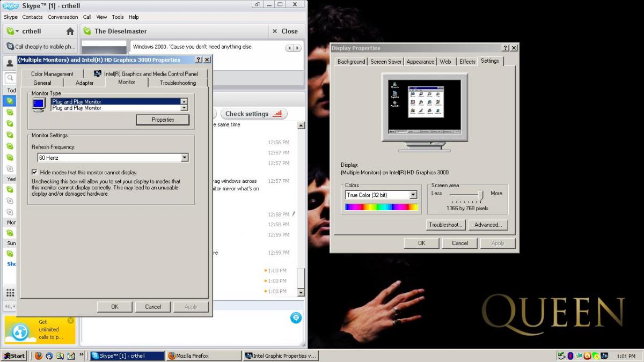The width and height of the screenshot is (644, 362).
Task: Click Skype chat scrollbar down arrow
Action: 301,292
